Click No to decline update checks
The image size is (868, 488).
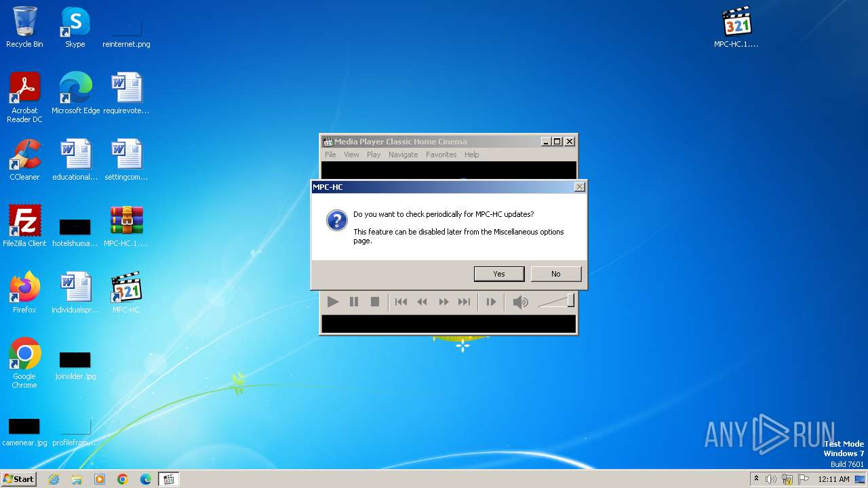point(556,274)
